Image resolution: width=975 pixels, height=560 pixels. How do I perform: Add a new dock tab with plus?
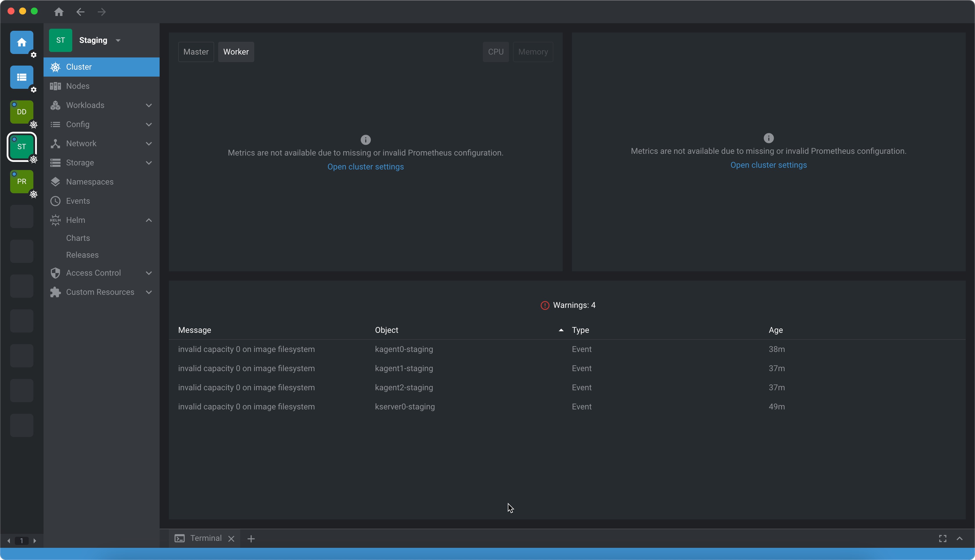pos(251,539)
